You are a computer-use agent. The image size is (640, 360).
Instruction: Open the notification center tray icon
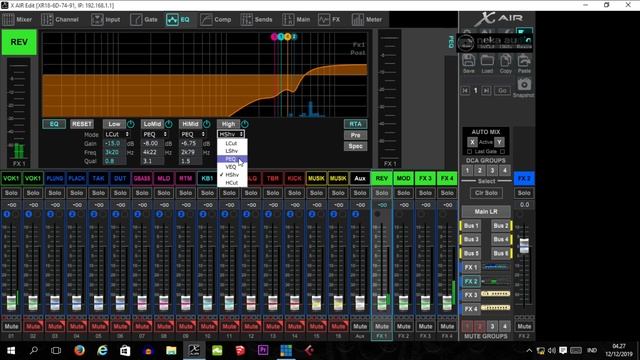click(x=563, y=351)
